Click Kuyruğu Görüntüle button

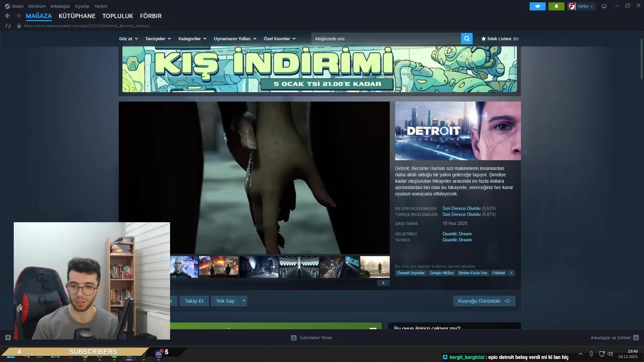[x=484, y=301]
